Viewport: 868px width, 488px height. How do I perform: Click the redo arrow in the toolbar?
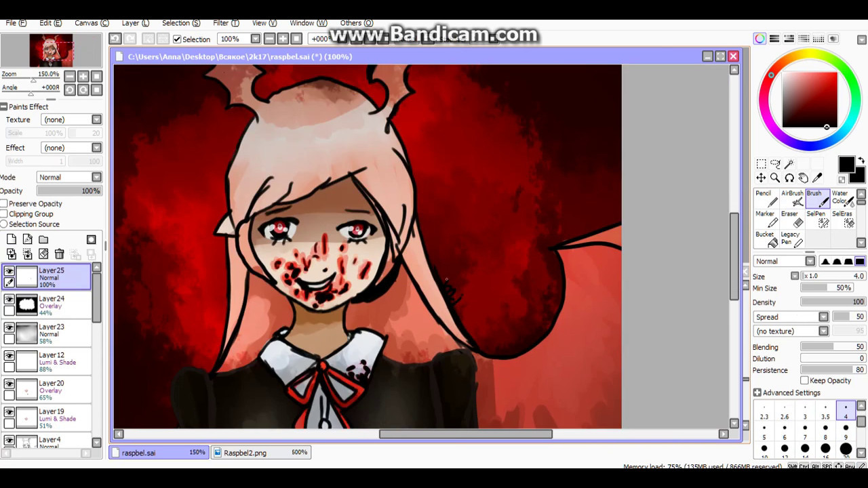click(130, 39)
